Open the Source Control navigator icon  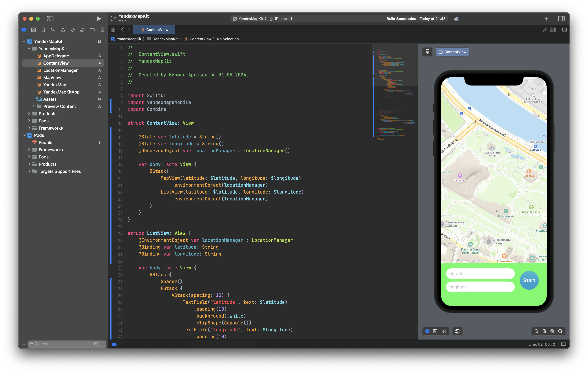pos(33,30)
